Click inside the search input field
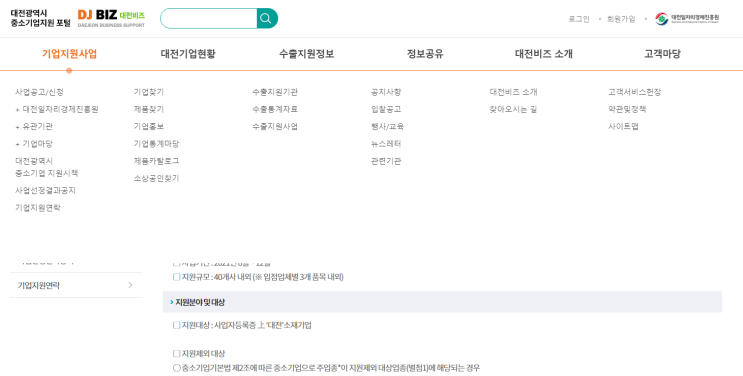Viewport: 743px width, 376px height. (x=209, y=18)
